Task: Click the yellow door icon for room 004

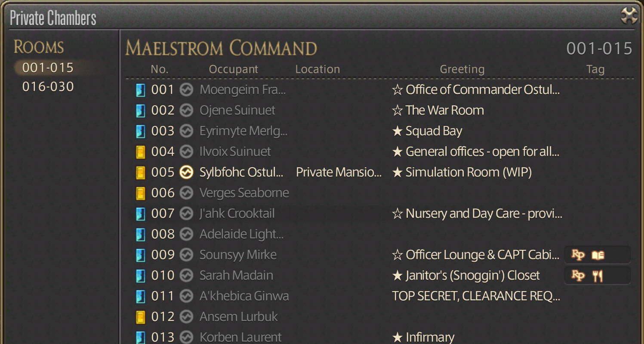Action: pyautogui.click(x=141, y=152)
